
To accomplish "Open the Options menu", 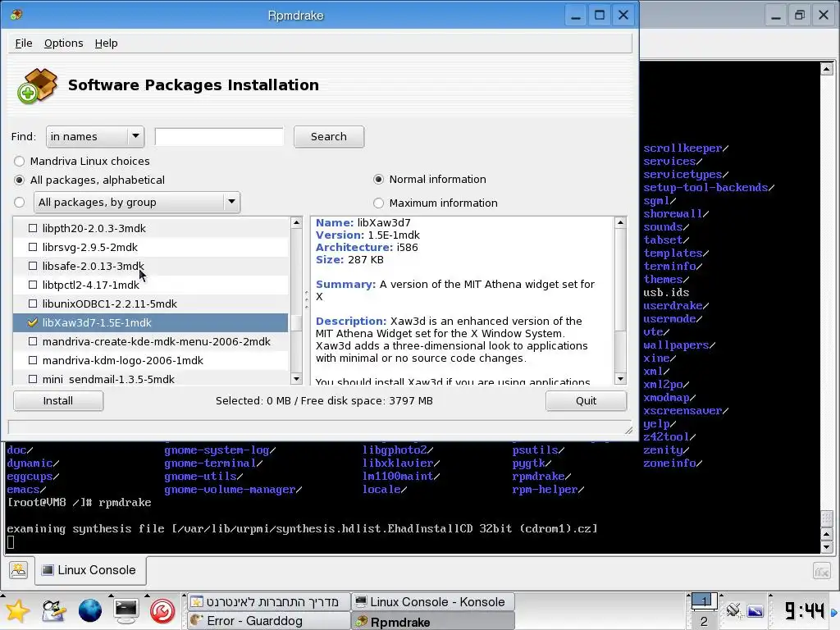I will tap(64, 43).
